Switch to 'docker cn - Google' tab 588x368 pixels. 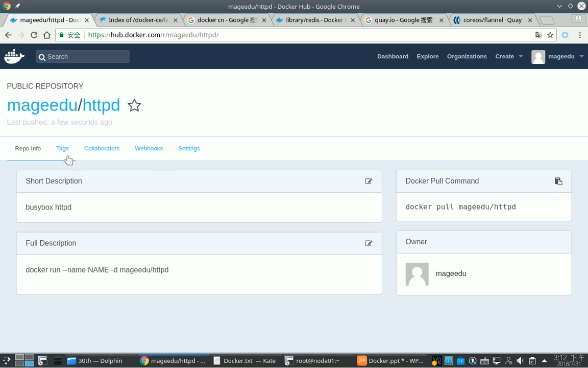click(x=227, y=20)
